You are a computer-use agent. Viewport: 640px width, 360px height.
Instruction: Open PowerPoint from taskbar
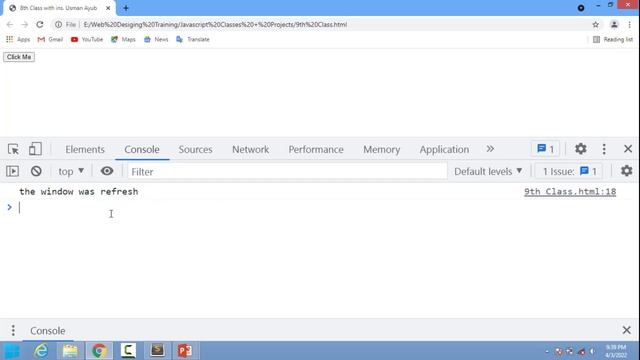pyautogui.click(x=185, y=351)
